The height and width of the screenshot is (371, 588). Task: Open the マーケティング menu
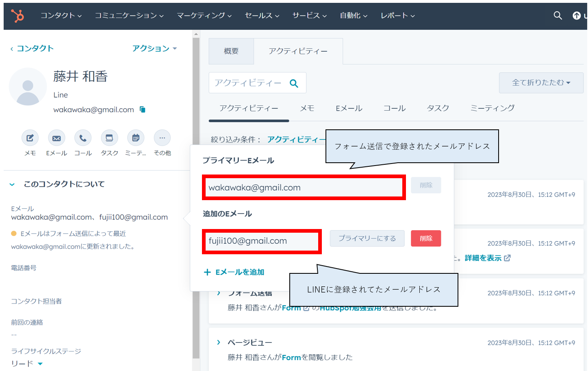coord(204,15)
